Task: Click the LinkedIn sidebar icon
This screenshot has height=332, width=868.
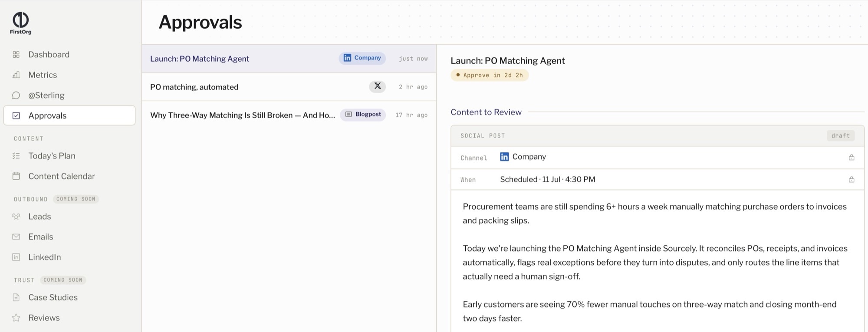Action: pos(16,257)
